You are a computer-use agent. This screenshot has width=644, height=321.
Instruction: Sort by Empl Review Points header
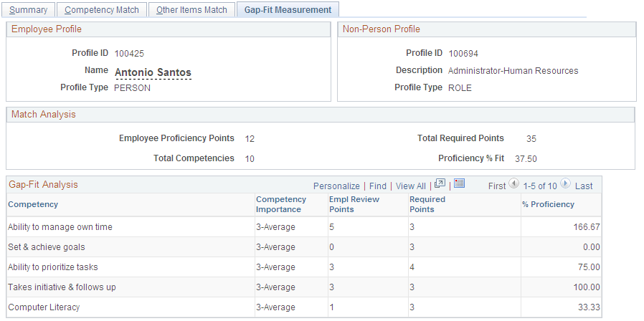point(354,204)
